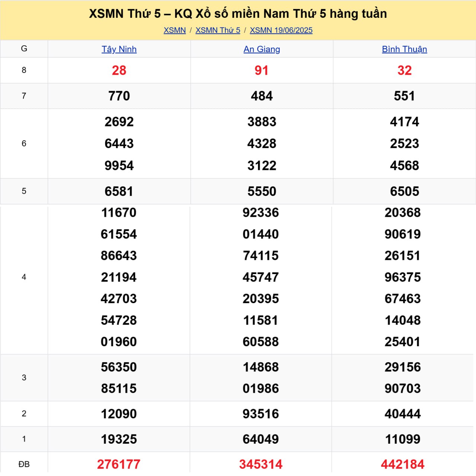This screenshot has height=476, width=476.
Task: Click prize 1 number 64049
Action: (261, 439)
